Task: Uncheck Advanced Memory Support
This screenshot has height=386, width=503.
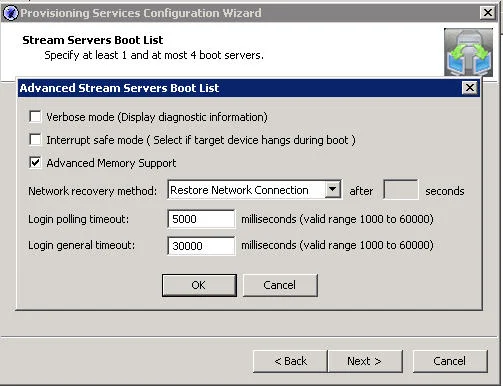Action: tap(35, 163)
